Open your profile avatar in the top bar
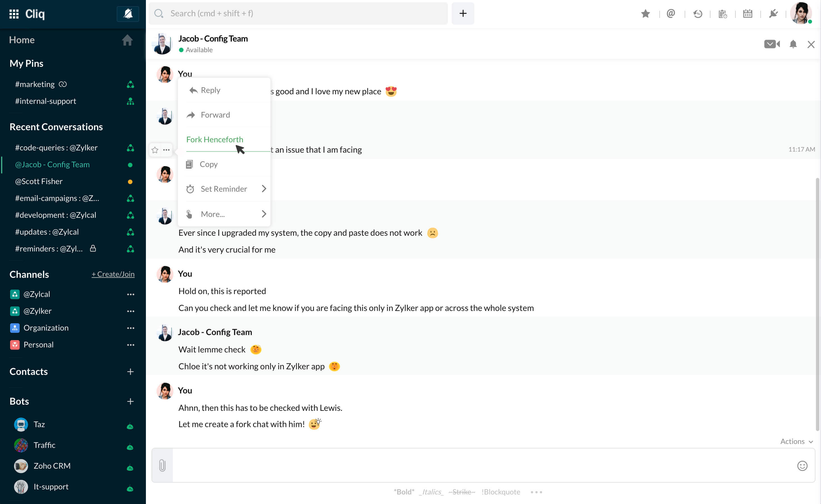Image resolution: width=821 pixels, height=504 pixels. (x=801, y=13)
